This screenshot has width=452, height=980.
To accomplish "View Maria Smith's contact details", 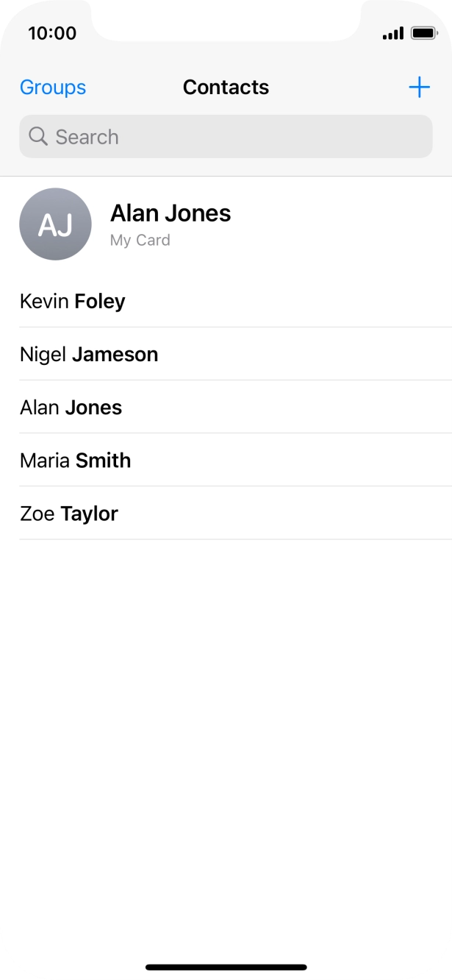I will tap(76, 460).
